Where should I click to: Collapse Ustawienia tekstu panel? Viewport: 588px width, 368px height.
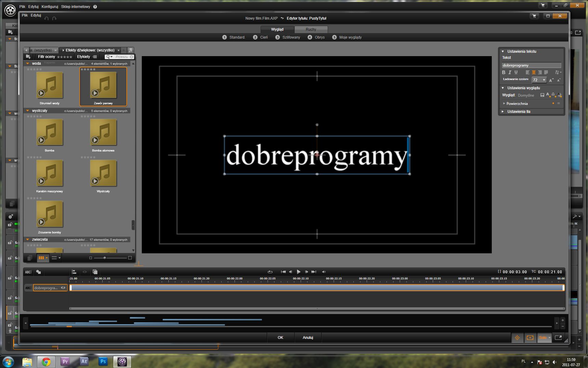pos(503,51)
